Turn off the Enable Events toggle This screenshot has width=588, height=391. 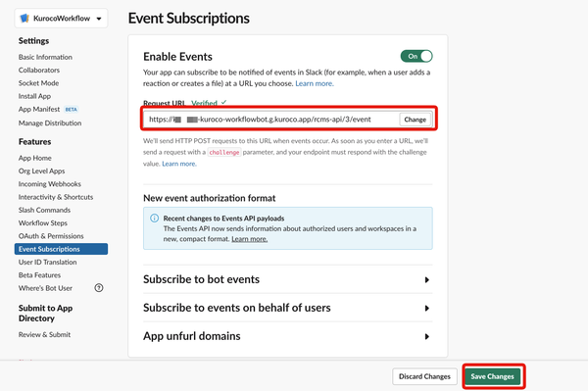click(416, 56)
